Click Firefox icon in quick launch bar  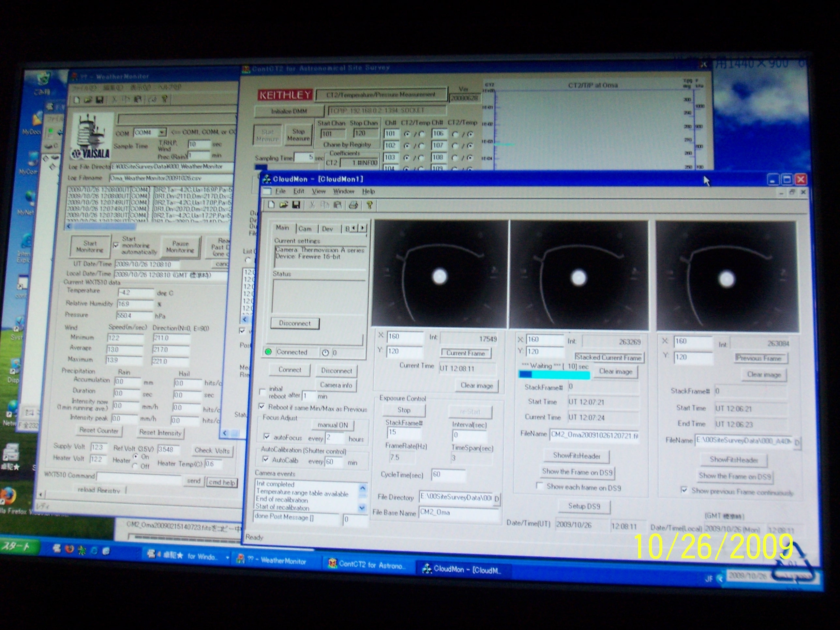tap(69, 549)
